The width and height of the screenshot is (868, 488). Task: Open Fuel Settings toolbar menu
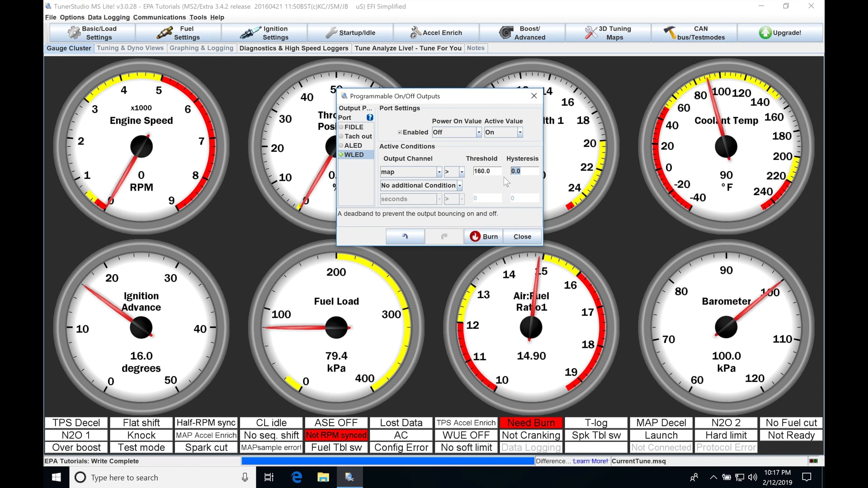(179, 33)
